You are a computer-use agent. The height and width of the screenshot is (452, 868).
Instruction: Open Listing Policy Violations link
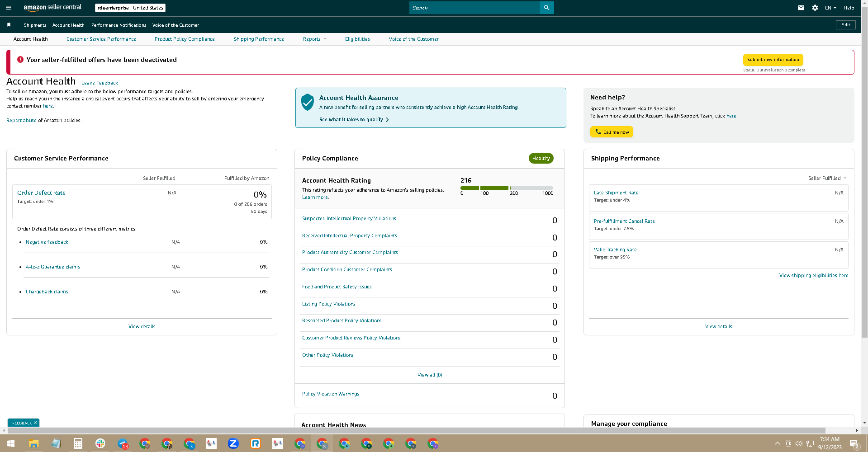[329, 304]
